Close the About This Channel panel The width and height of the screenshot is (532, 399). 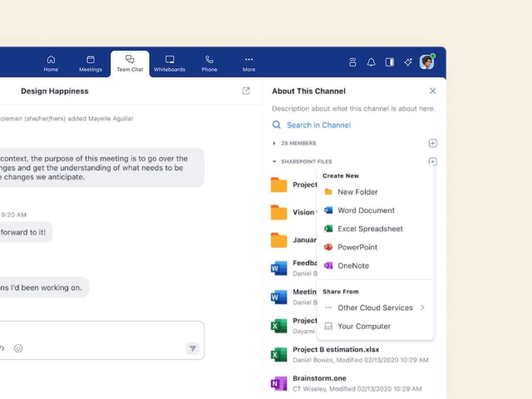point(433,91)
